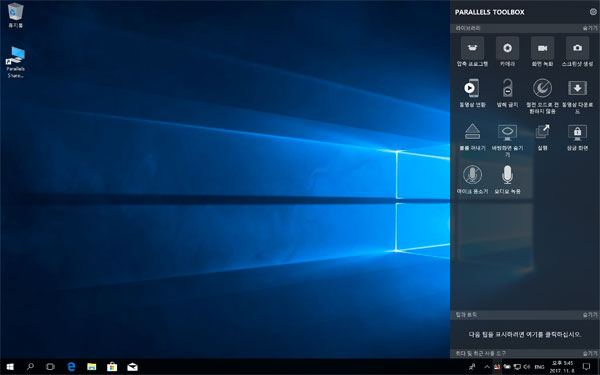Hide the tips and tricks section
The image size is (600, 375).
pyautogui.click(x=590, y=315)
